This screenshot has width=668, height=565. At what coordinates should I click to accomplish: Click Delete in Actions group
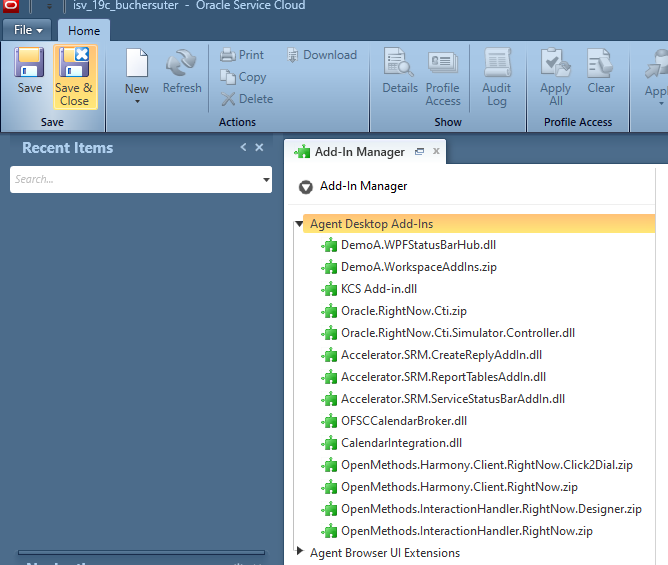tap(247, 99)
